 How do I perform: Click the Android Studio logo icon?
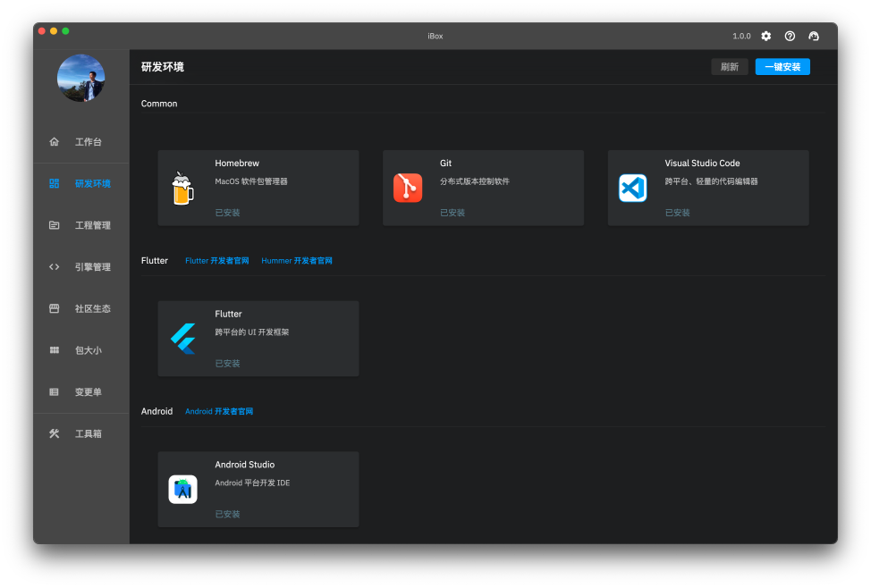182,489
